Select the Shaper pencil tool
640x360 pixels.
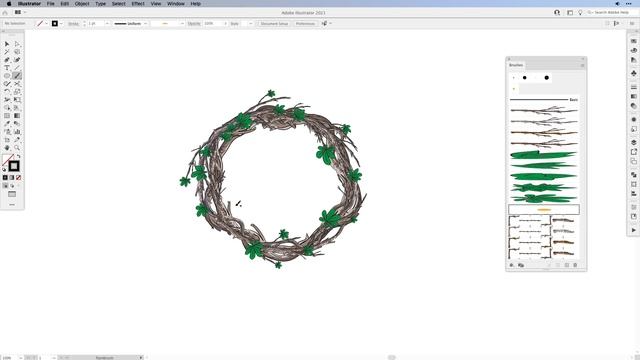pos(7,84)
